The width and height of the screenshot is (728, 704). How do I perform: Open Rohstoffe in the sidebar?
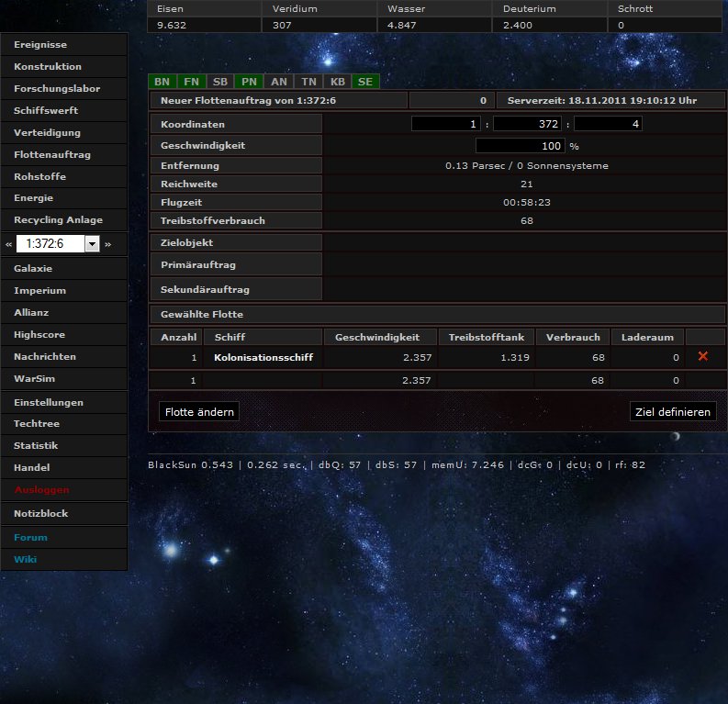pos(64,177)
